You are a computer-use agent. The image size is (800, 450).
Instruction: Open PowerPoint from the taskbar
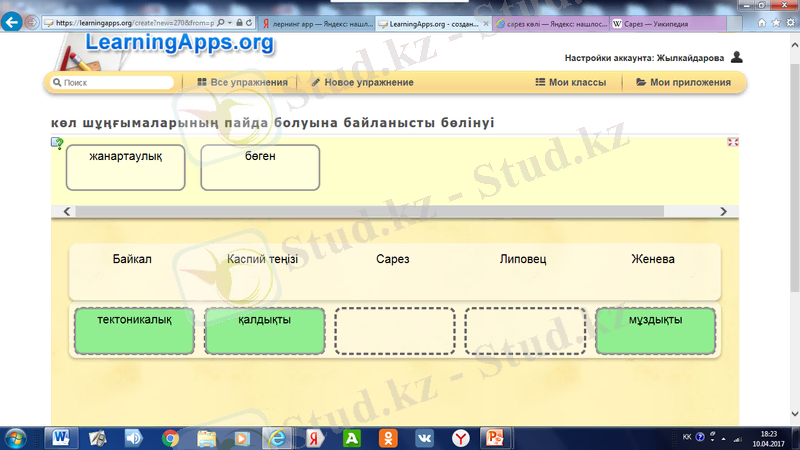(492, 437)
